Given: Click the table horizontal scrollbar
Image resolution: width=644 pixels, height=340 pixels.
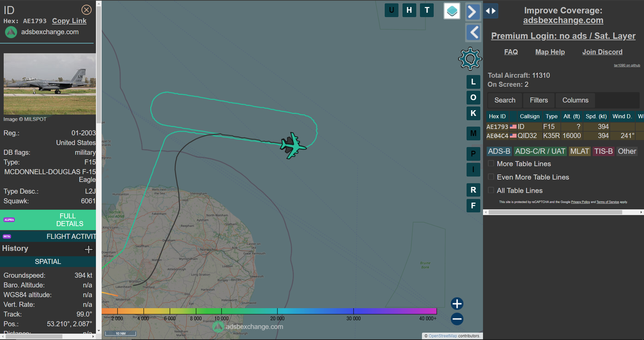Looking at the screenshot, I should [x=555, y=212].
